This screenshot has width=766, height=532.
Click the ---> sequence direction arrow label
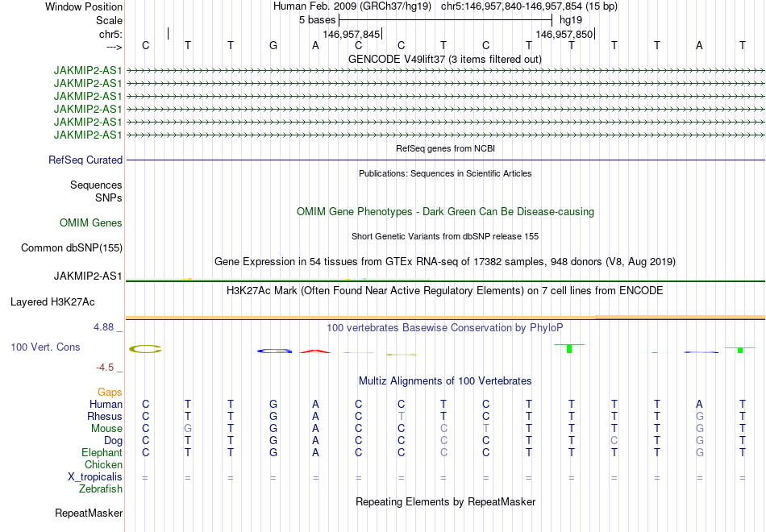pyautogui.click(x=114, y=47)
